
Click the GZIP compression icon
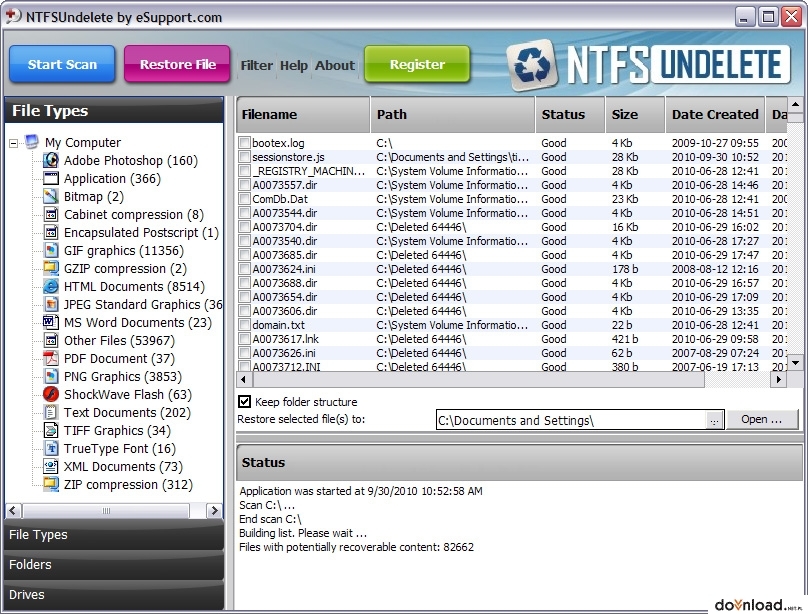click(50, 268)
